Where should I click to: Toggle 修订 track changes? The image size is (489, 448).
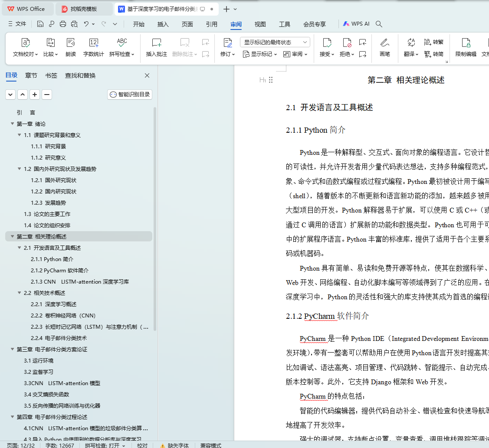coord(228,47)
